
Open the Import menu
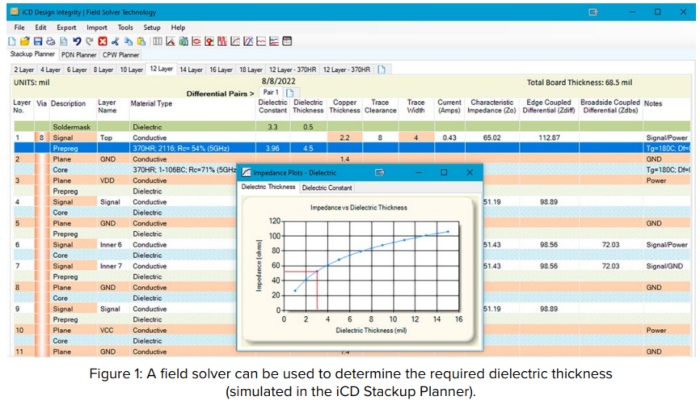point(97,27)
